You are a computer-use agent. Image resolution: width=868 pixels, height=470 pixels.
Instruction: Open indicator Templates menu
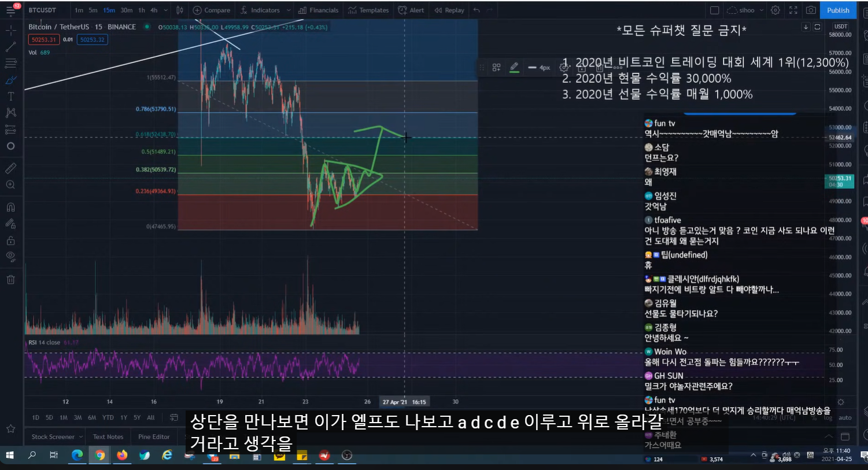[x=368, y=10]
